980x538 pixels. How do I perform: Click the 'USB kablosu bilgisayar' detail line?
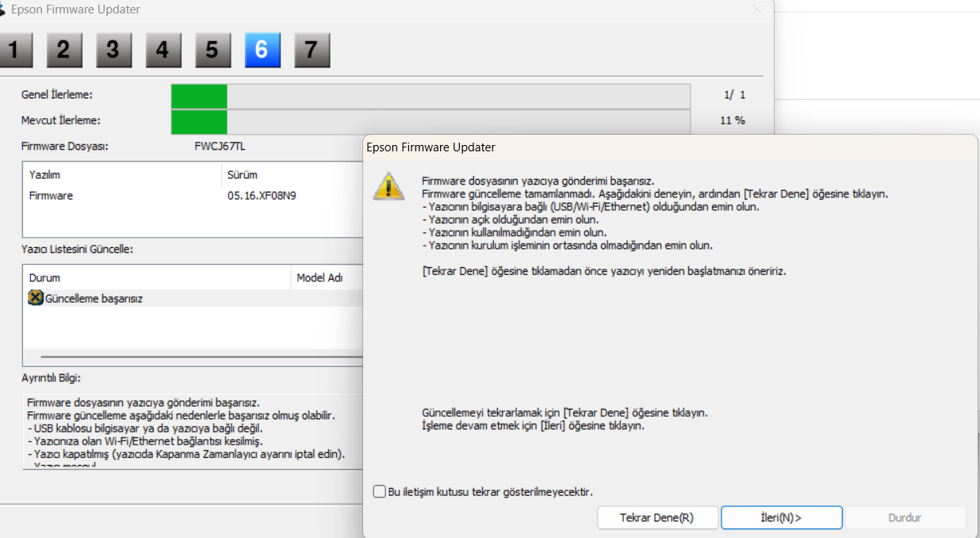pyautogui.click(x=144, y=428)
